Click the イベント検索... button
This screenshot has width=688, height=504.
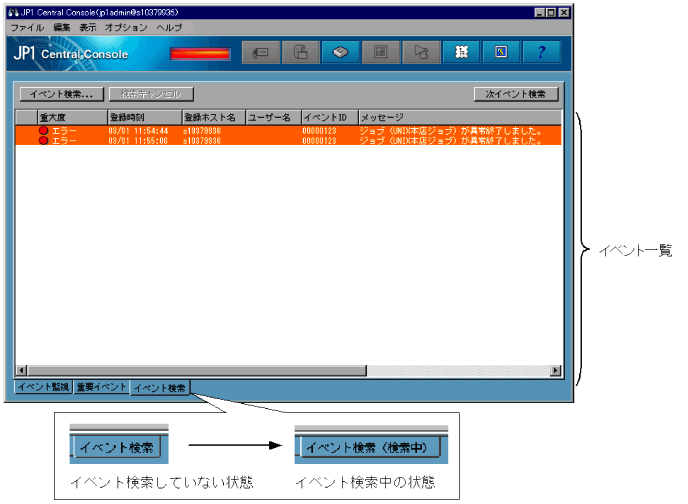click(x=62, y=94)
